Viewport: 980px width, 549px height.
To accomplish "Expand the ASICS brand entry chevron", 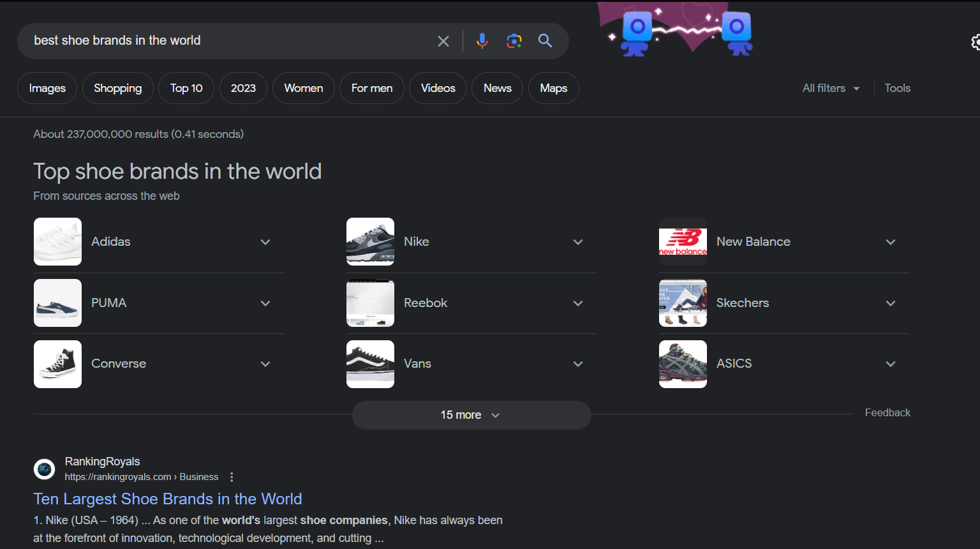I will coord(891,364).
